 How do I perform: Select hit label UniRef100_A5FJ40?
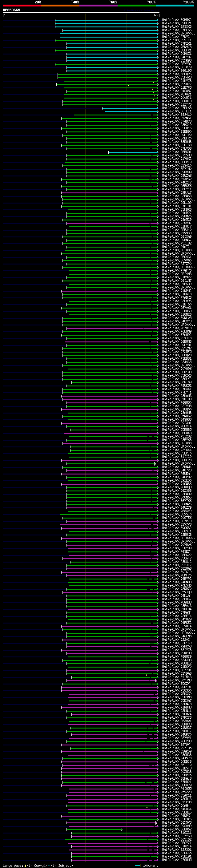pos(176,230)
